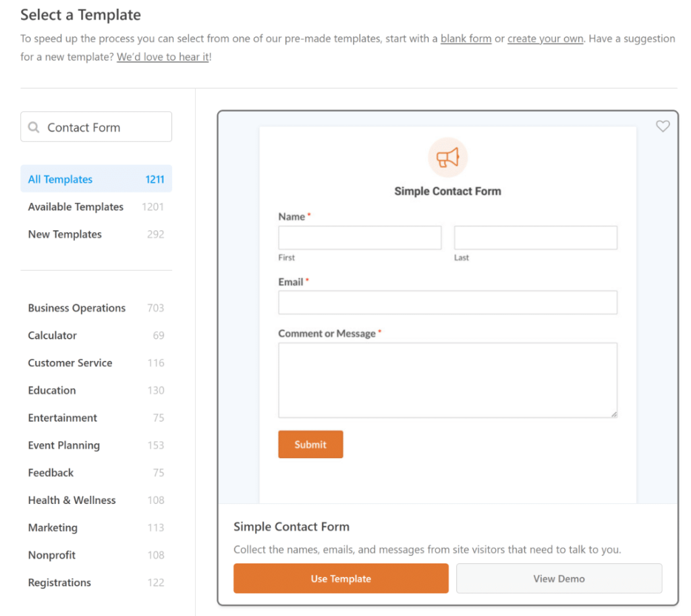The width and height of the screenshot is (691, 616).
Task: Favorite the template using the heart icon
Action: [663, 125]
